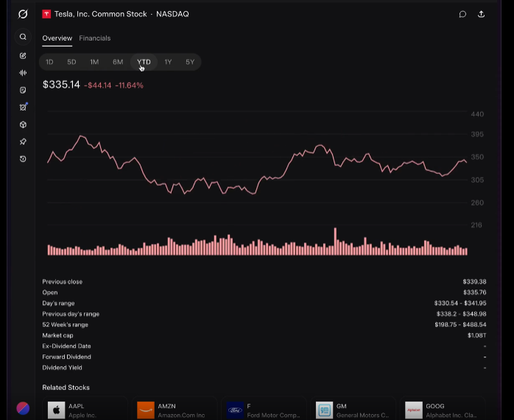Click the Grok logo icon in sidebar
Screen dimensions: 514x420
tap(23, 14)
